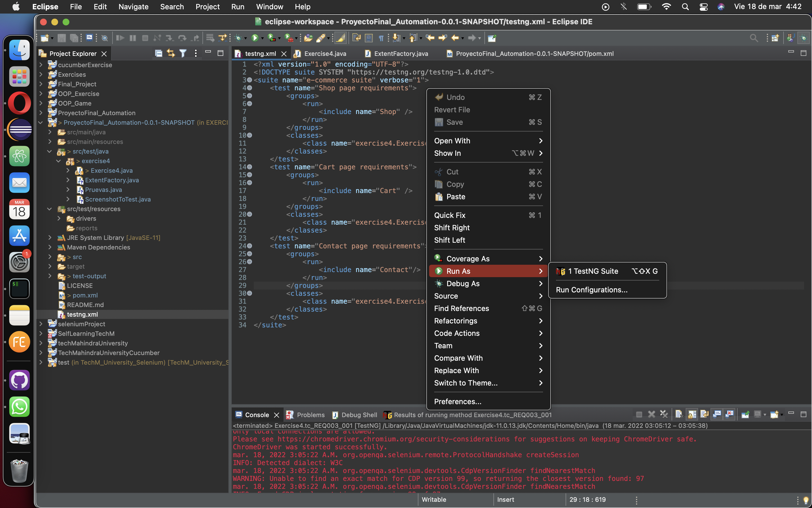Toggle Mark Occurrences highlighter button
Screen dimensions: 812x508
pyautogui.click(x=341, y=38)
